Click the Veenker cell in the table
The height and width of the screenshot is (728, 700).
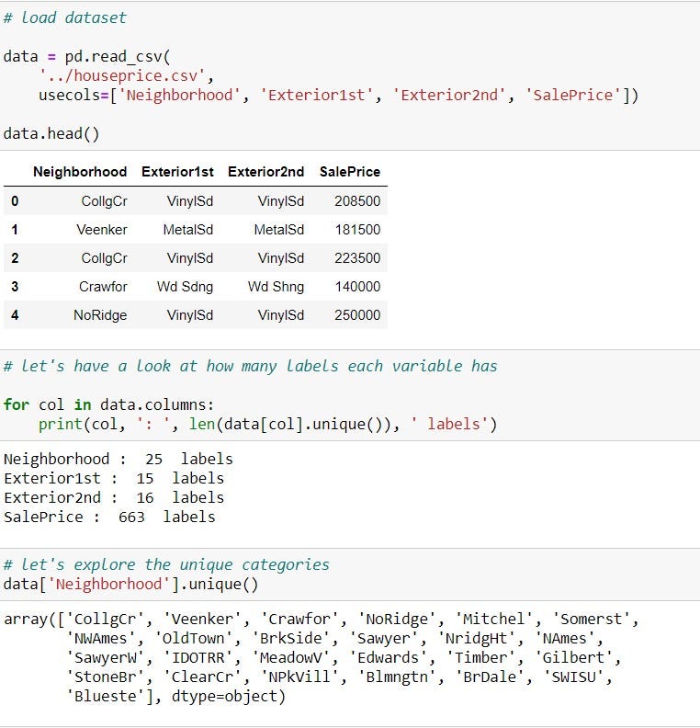102,230
